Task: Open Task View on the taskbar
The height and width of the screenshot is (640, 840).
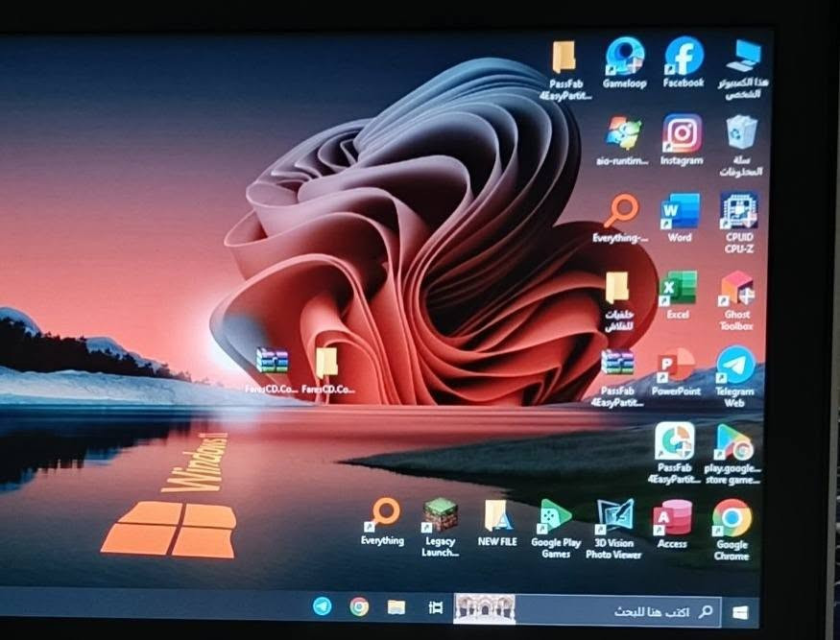Action: (x=435, y=607)
